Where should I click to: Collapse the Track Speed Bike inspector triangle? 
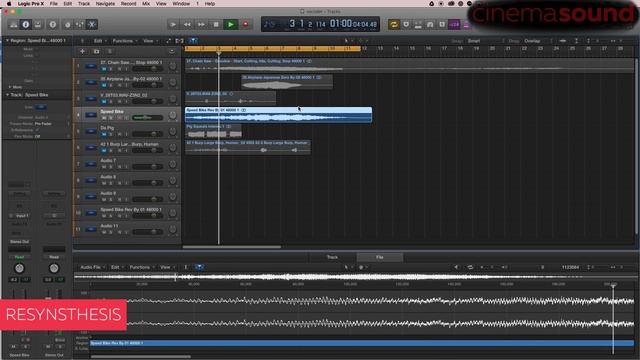coord(7,95)
